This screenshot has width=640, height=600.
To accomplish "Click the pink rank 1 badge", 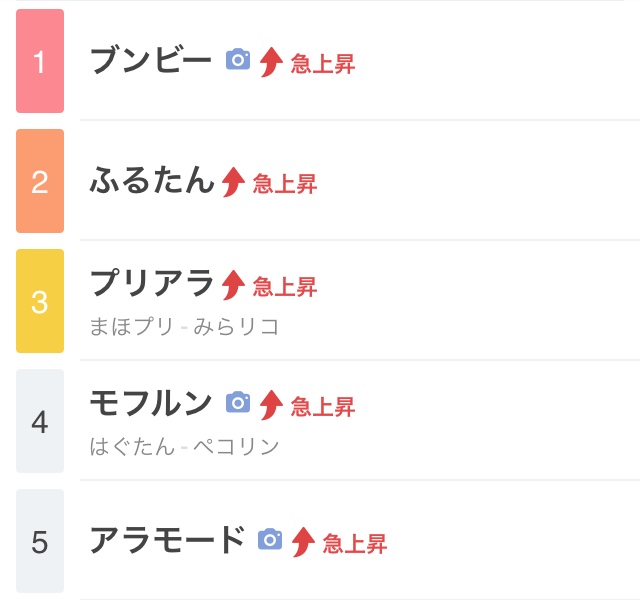I will click(40, 61).
